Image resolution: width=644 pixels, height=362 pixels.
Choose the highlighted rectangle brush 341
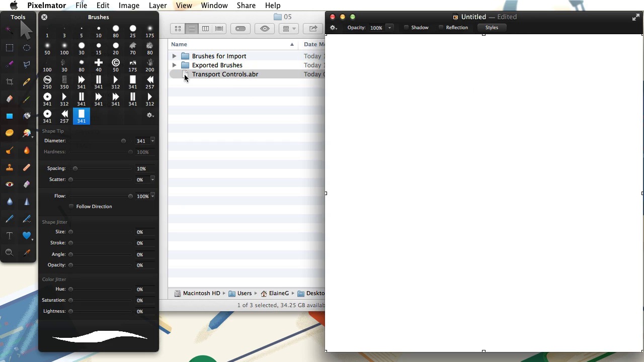(82, 116)
